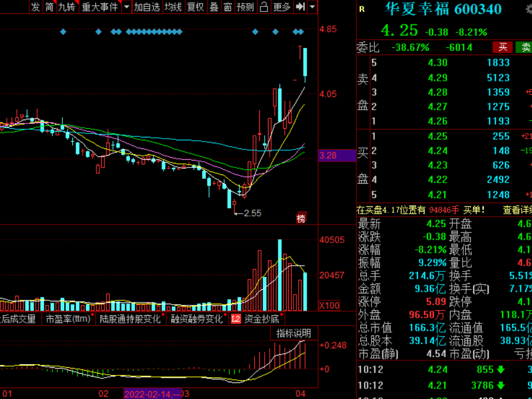The width and height of the screenshot is (532, 399).
Task: Click the 简 toolbar button
Action: coord(50,7)
